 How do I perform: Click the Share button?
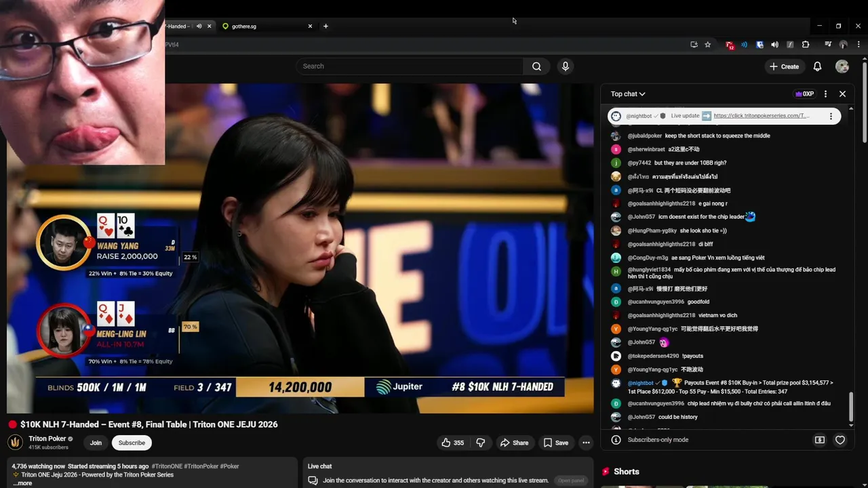point(514,443)
